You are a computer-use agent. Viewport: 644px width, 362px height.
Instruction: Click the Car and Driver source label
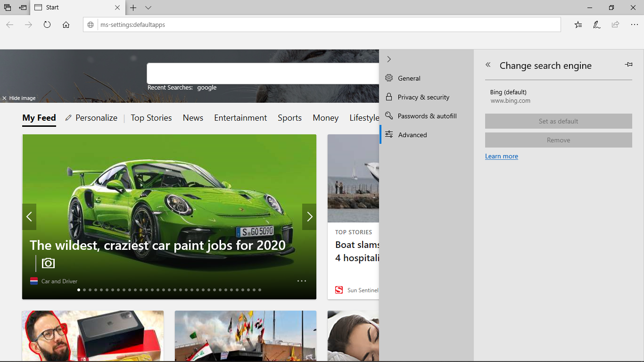coord(59,281)
